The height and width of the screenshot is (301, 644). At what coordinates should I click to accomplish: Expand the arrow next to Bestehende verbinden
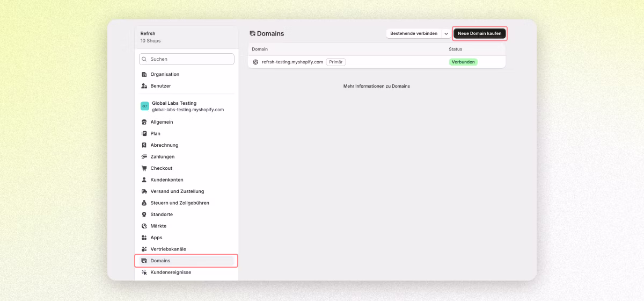(x=446, y=33)
